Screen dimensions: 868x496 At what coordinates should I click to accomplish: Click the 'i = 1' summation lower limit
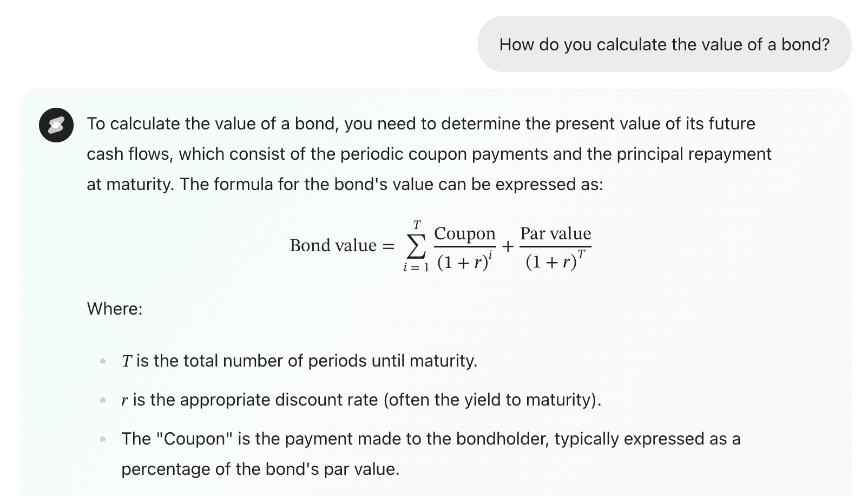[x=416, y=267]
